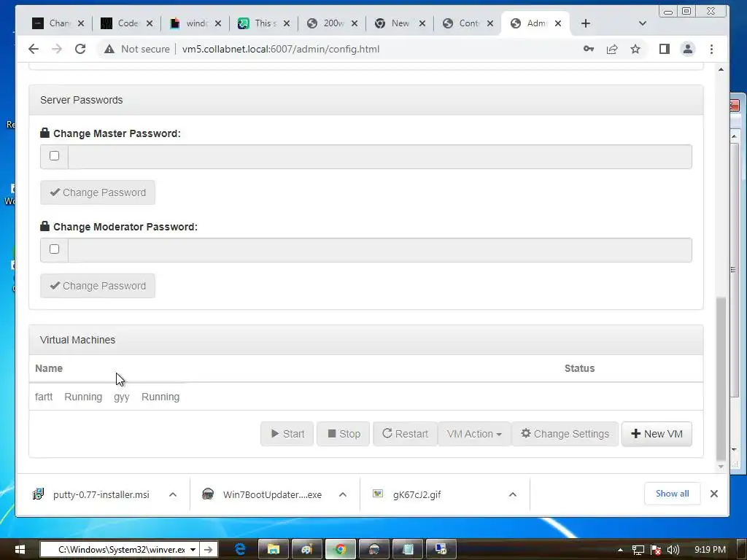Close the Adm tab
This screenshot has width=747, height=560.
pos(558,23)
